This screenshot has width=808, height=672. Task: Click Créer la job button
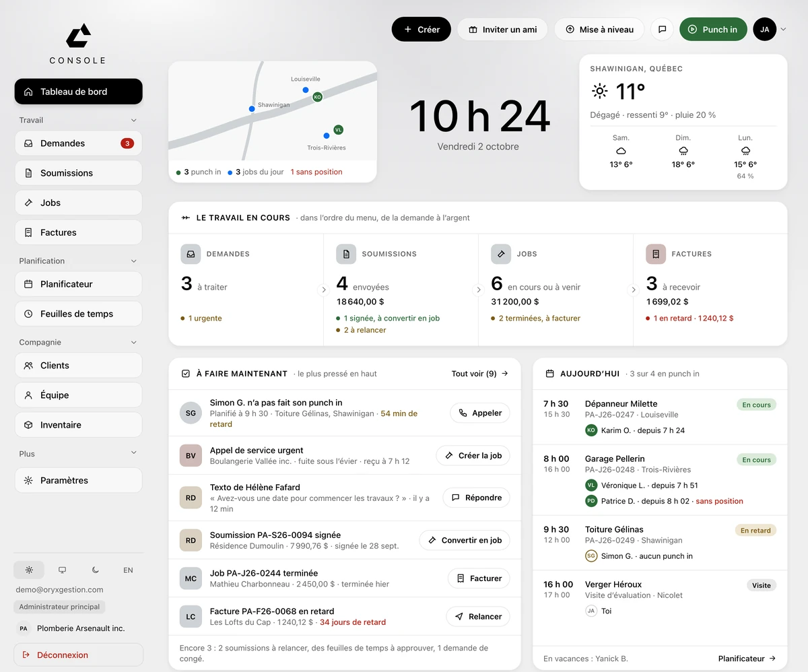coord(473,456)
